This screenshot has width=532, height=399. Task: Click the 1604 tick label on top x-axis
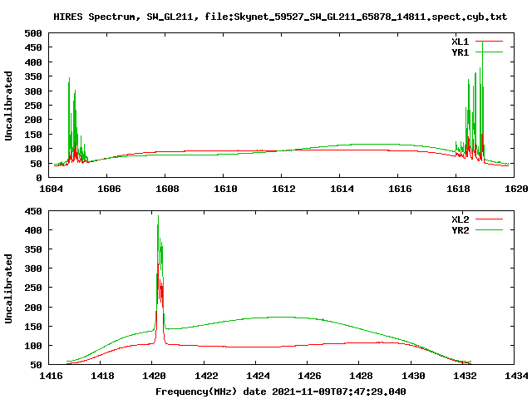point(51,189)
